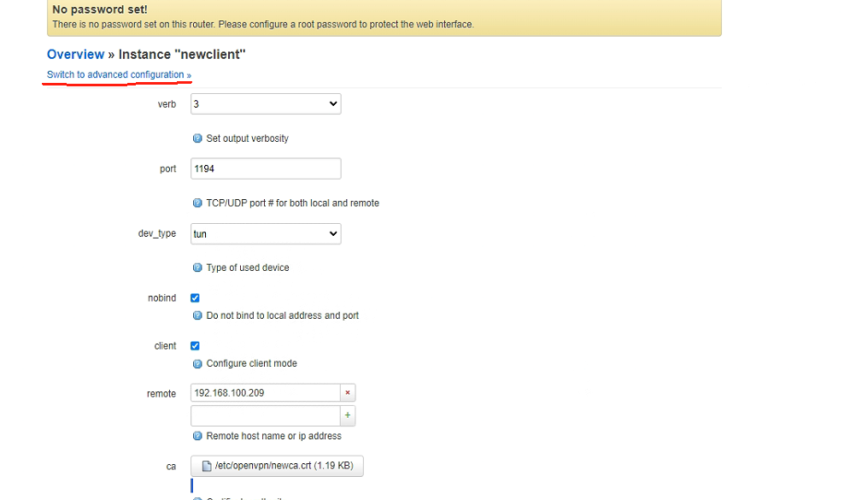868x500 pixels.
Task: Go to the Overview breadcrumb link
Action: [x=75, y=55]
